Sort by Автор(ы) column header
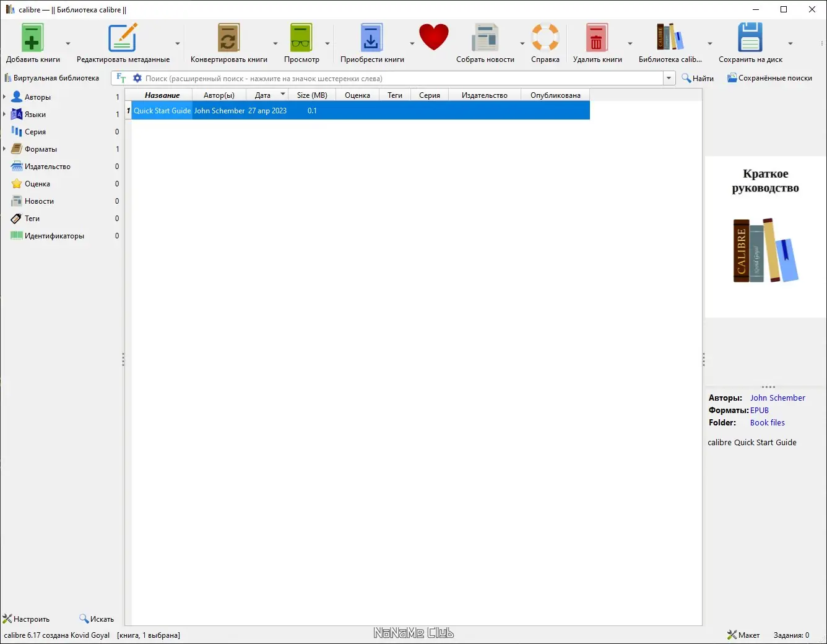 tap(219, 95)
